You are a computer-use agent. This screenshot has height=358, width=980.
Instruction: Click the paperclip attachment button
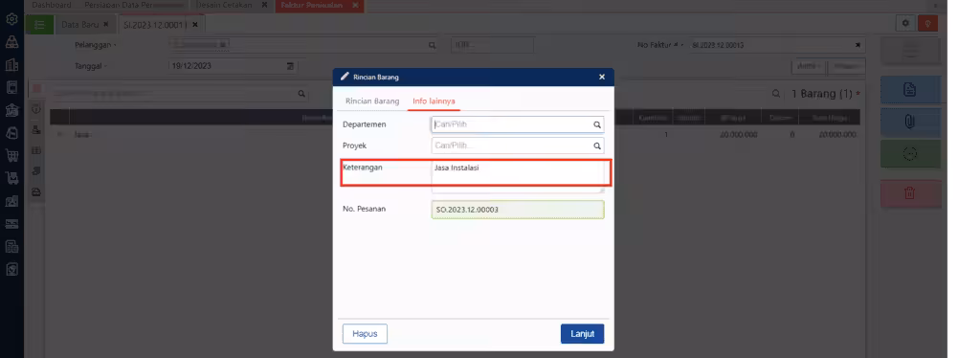pos(910,122)
